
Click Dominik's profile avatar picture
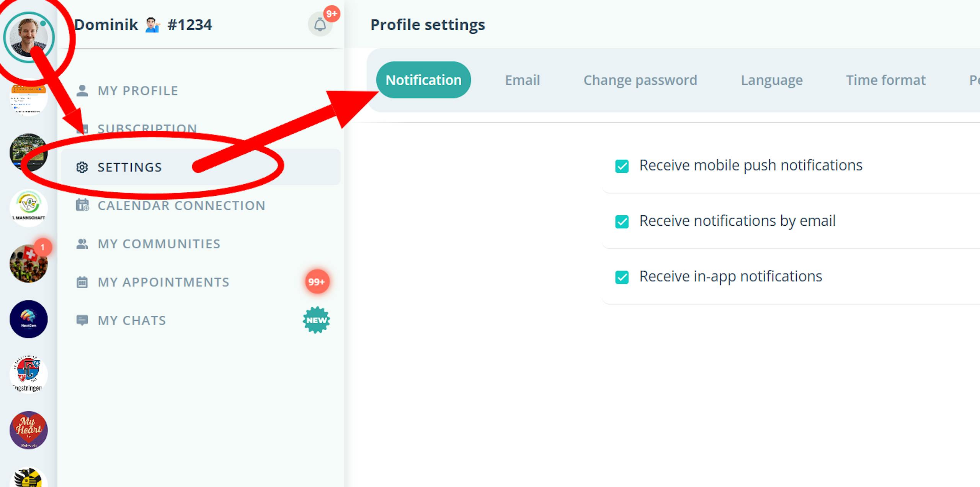click(29, 37)
